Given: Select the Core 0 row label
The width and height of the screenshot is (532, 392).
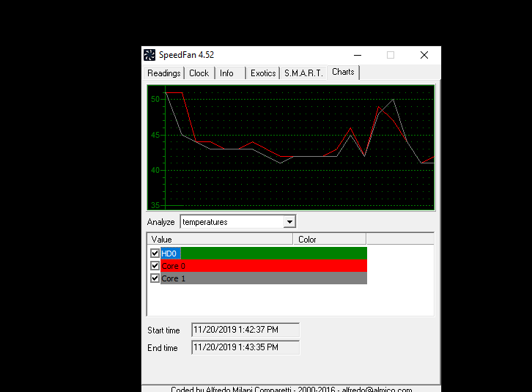Looking at the screenshot, I should point(174,266).
